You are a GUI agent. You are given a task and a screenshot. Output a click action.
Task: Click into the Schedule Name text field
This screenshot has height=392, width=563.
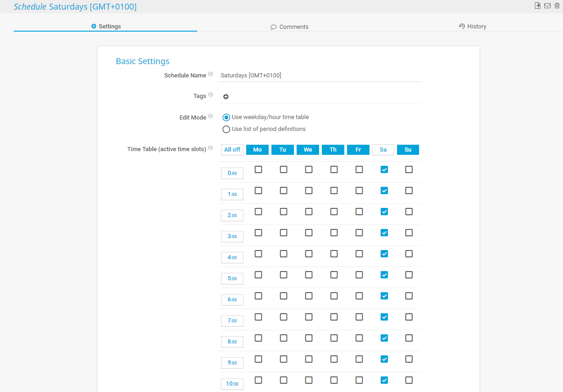[320, 75]
